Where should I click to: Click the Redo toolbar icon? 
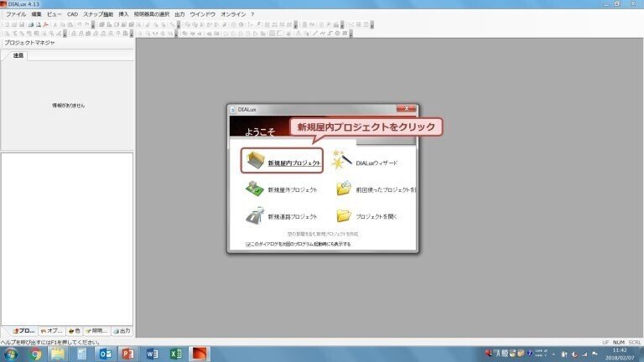(86, 24)
